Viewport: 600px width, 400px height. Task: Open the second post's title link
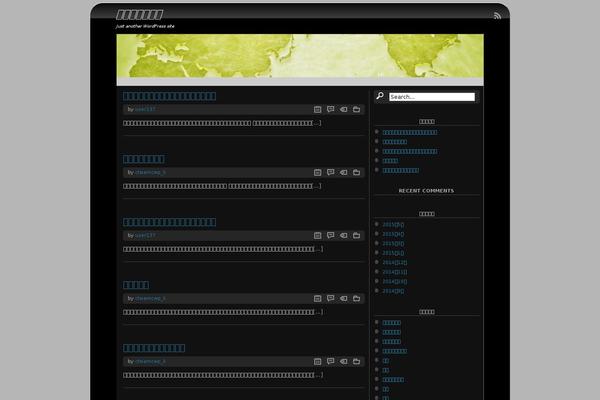click(x=144, y=159)
